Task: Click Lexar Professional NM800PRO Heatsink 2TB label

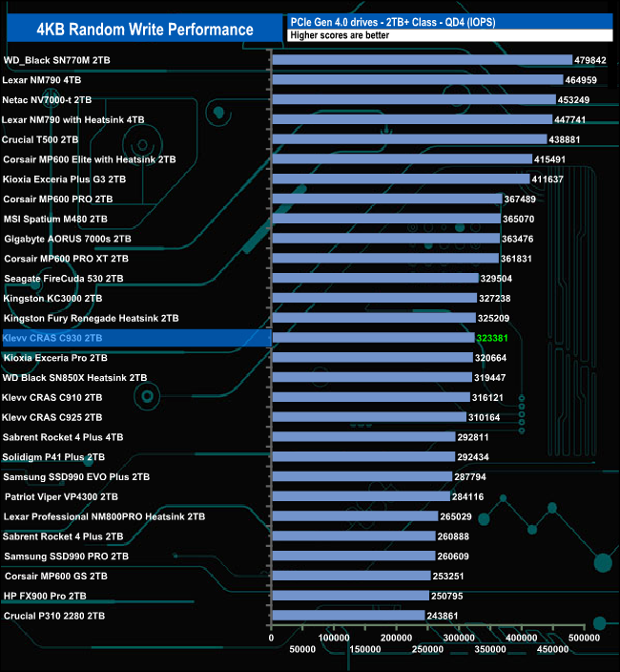Action: coord(104,516)
